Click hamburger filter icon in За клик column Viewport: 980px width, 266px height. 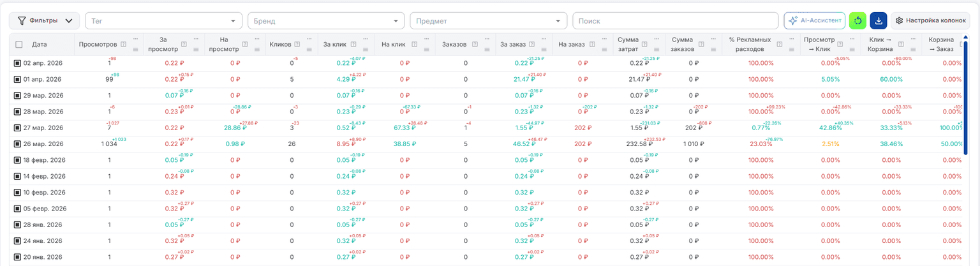pos(365,50)
